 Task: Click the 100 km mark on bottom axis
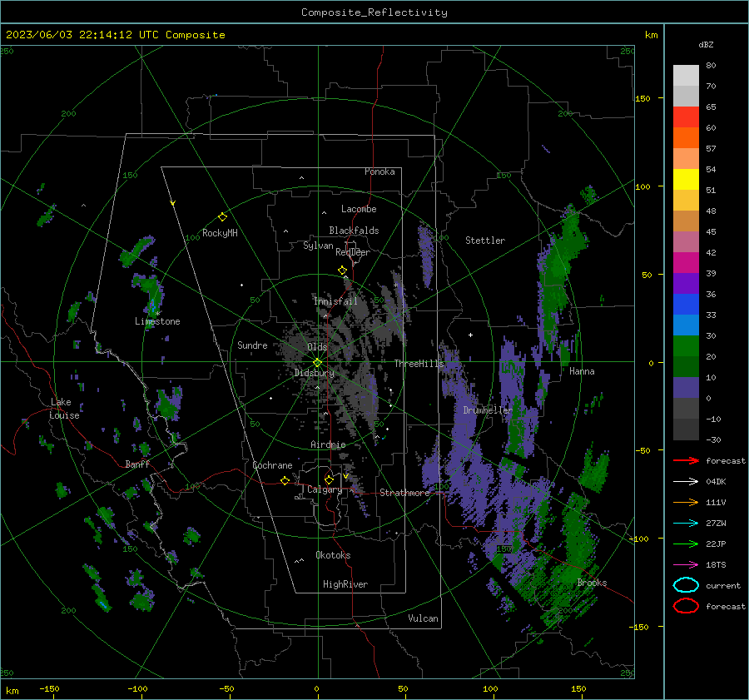click(490, 688)
